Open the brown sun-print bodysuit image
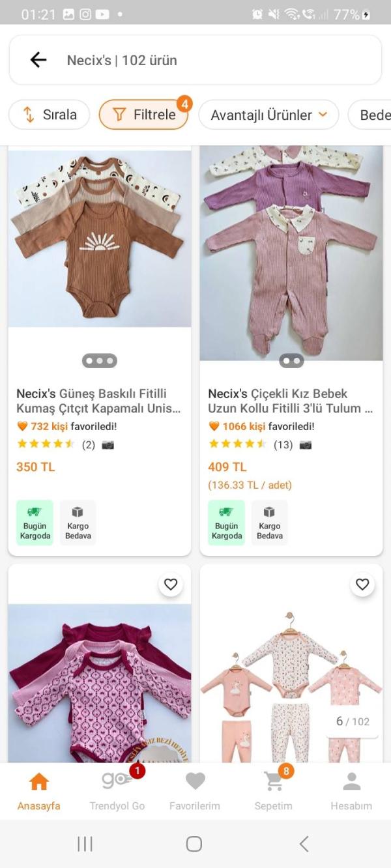The image size is (391, 868). [x=100, y=238]
